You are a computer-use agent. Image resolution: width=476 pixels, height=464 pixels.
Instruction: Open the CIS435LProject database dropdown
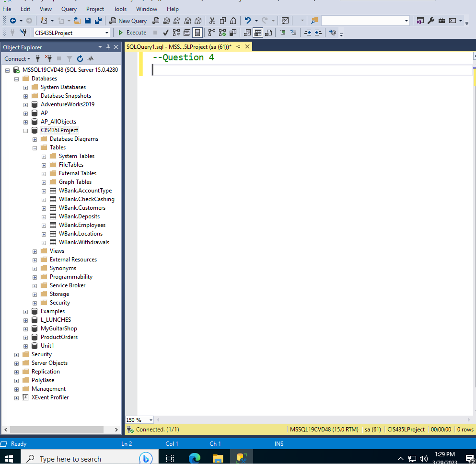click(x=106, y=33)
